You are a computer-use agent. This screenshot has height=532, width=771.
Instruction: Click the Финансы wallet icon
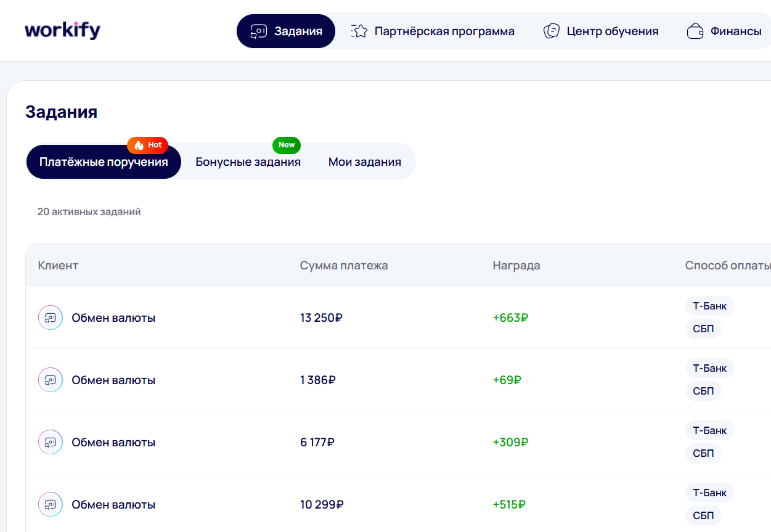click(695, 31)
